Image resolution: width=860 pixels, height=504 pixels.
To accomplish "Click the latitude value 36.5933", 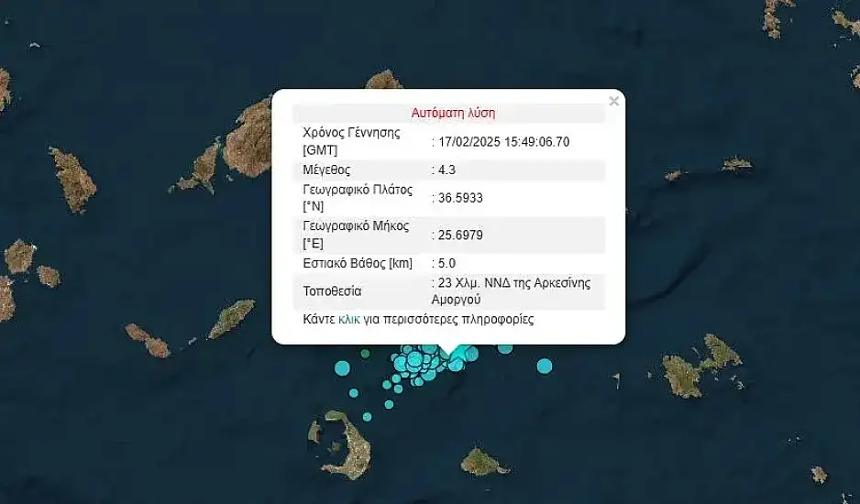I will pyautogui.click(x=459, y=197).
